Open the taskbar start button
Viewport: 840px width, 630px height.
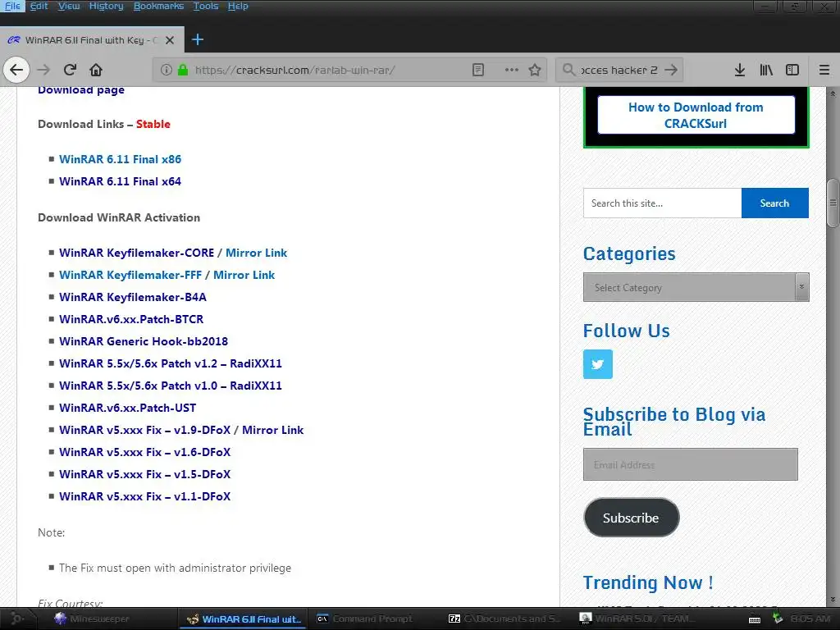16,619
